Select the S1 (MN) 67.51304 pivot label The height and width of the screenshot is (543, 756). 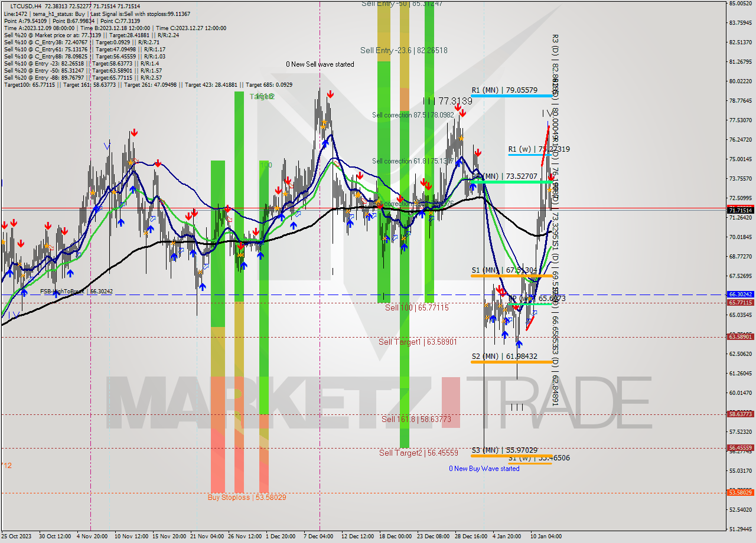coord(504,271)
